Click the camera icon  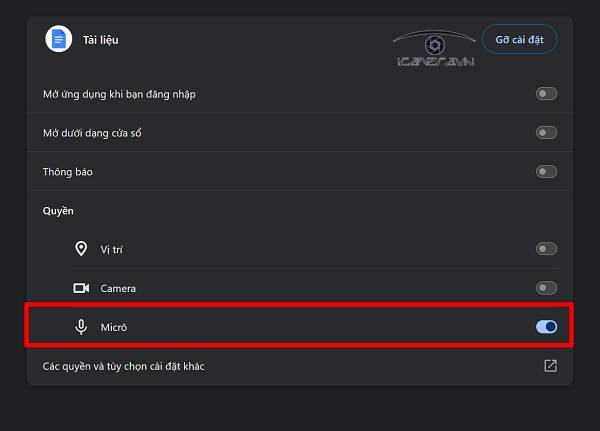82,288
